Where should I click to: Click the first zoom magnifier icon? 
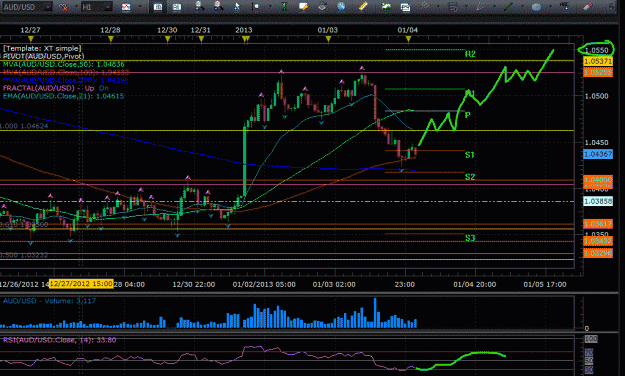pos(199,6)
